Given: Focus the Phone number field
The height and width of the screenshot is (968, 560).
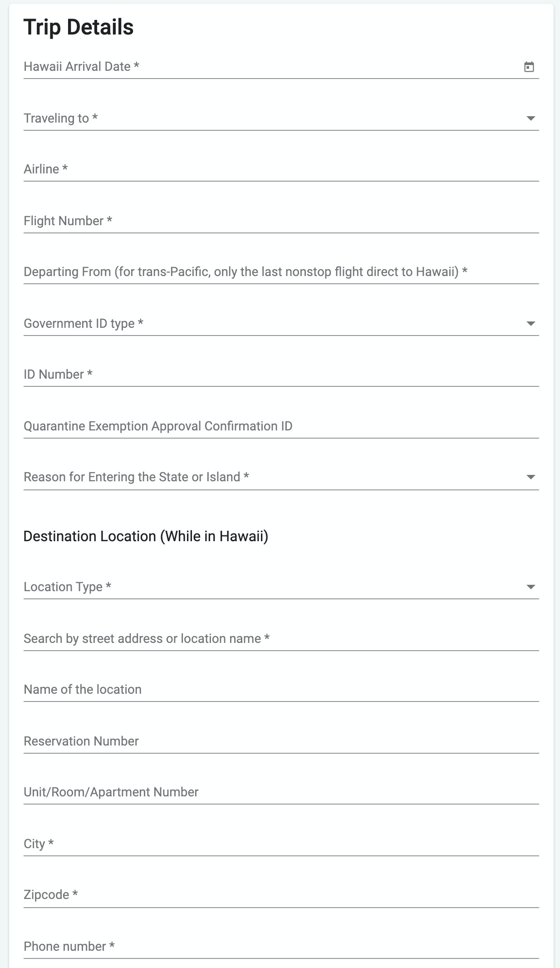Looking at the screenshot, I should pos(281,947).
